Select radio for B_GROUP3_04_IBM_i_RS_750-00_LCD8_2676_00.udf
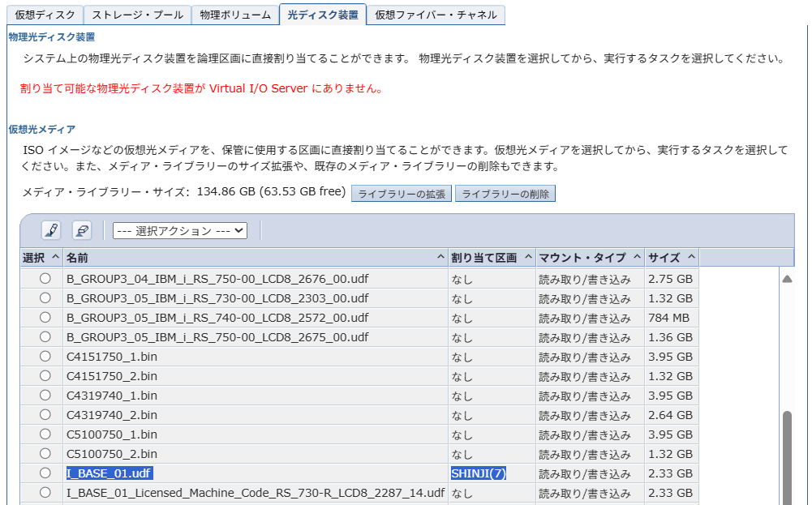 45,278
